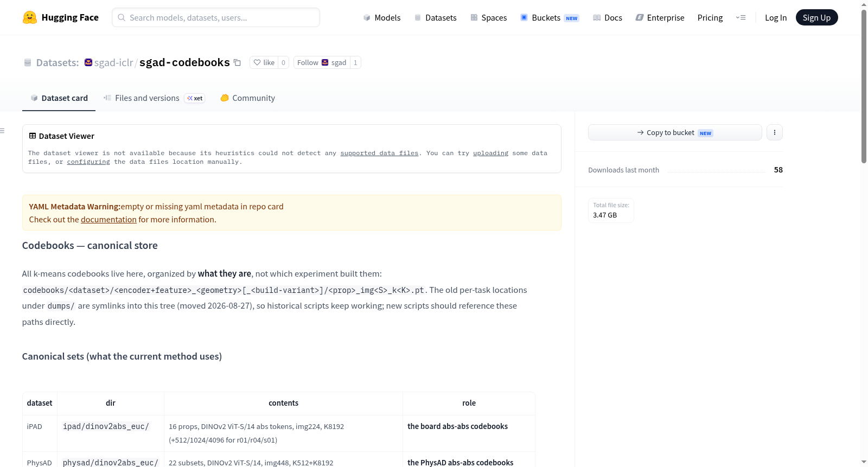
Task: Open the YAML documentation link
Action: coord(108,220)
